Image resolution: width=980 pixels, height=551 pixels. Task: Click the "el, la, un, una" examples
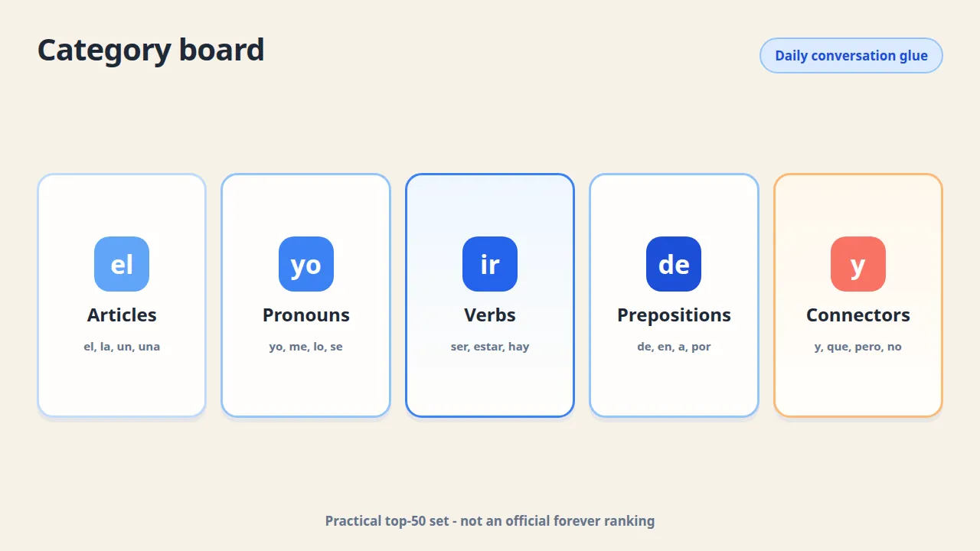coord(122,347)
